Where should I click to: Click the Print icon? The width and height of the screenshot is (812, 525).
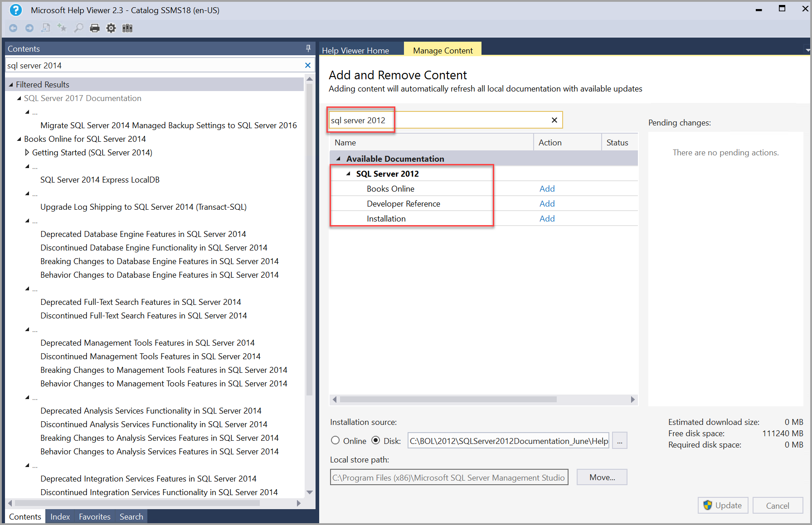(x=95, y=28)
